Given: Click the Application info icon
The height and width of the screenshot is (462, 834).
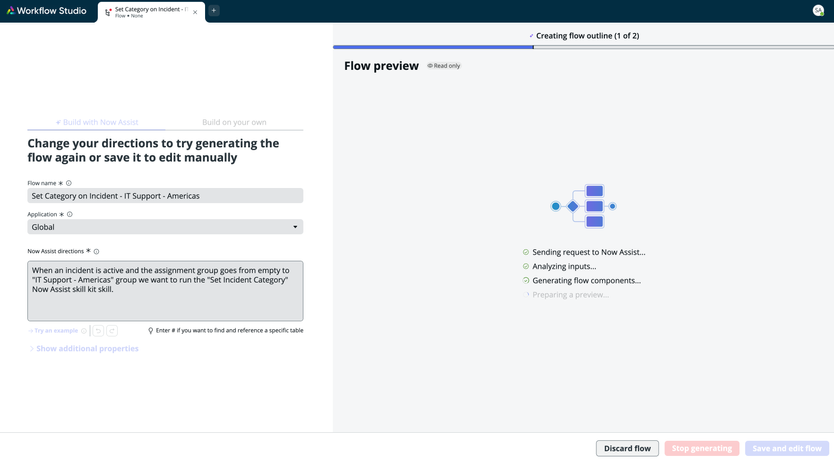Looking at the screenshot, I should pyautogui.click(x=70, y=215).
